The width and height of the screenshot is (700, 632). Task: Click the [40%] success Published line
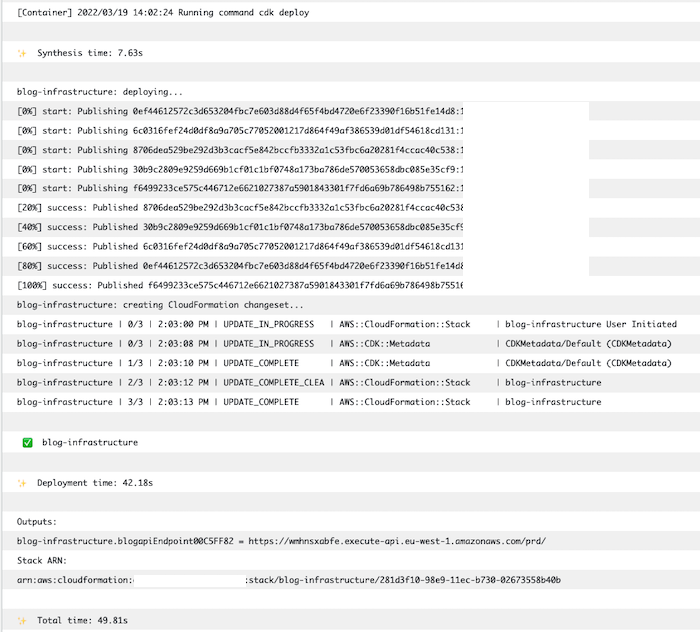click(x=240, y=227)
